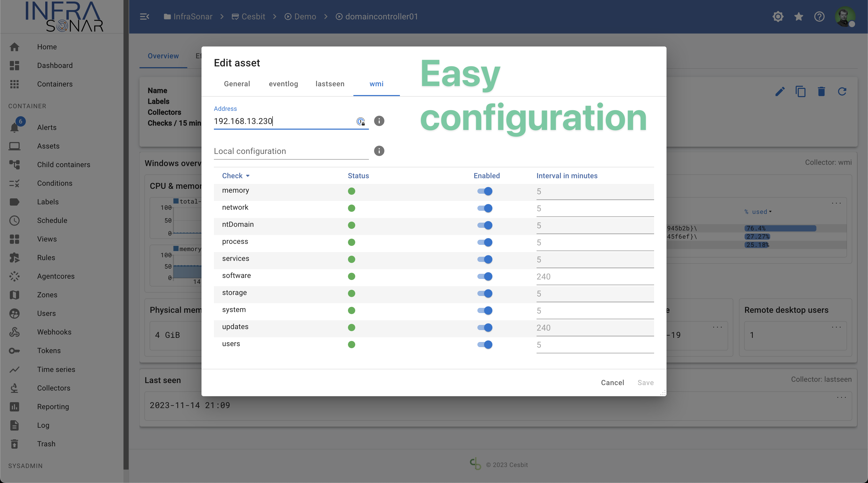Open Containers in sidebar

point(55,84)
